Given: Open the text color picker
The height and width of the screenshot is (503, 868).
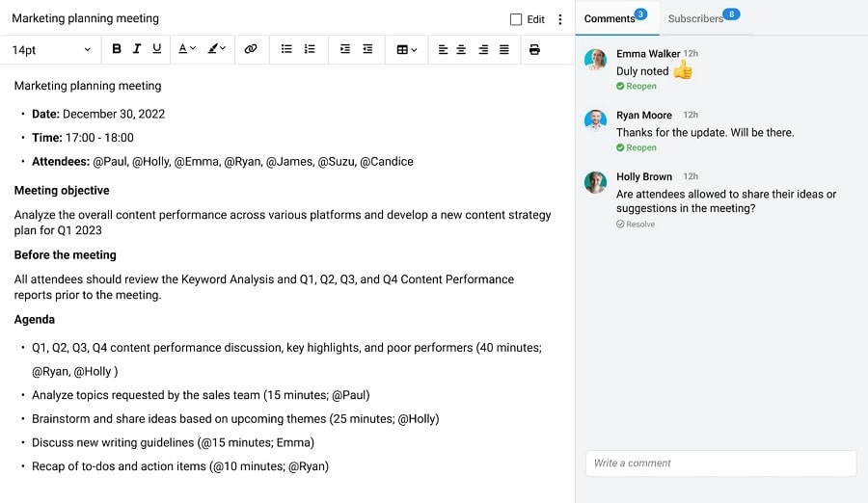Looking at the screenshot, I should pos(186,49).
